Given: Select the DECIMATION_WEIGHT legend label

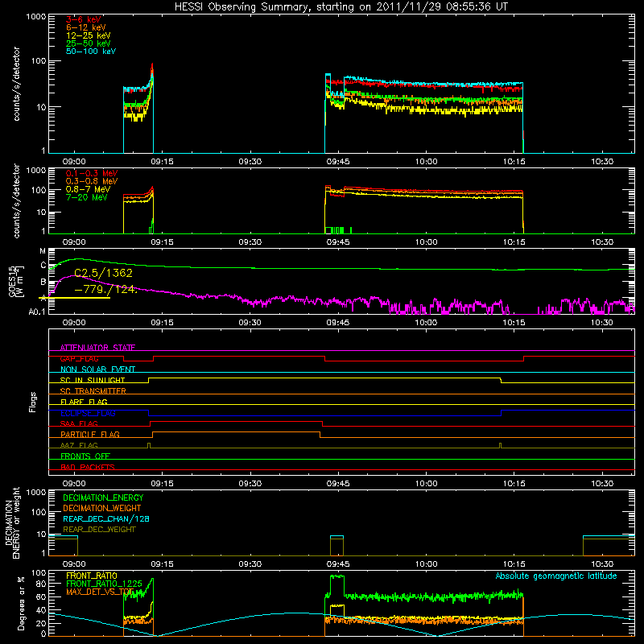Looking at the screenshot, I should [102, 509].
